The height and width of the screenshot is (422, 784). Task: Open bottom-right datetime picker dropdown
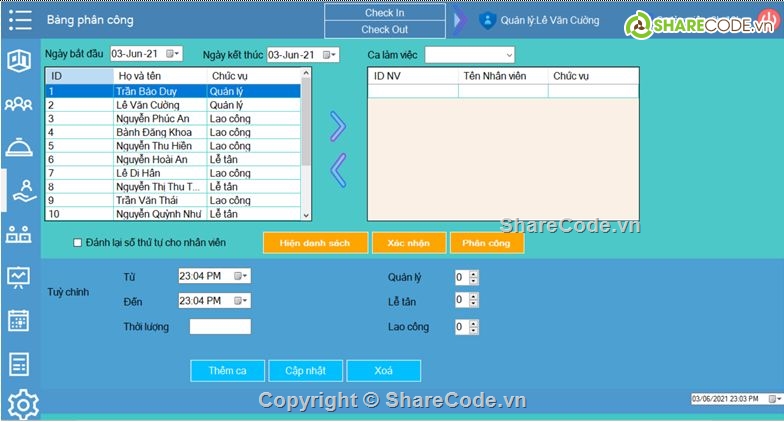[775, 398]
